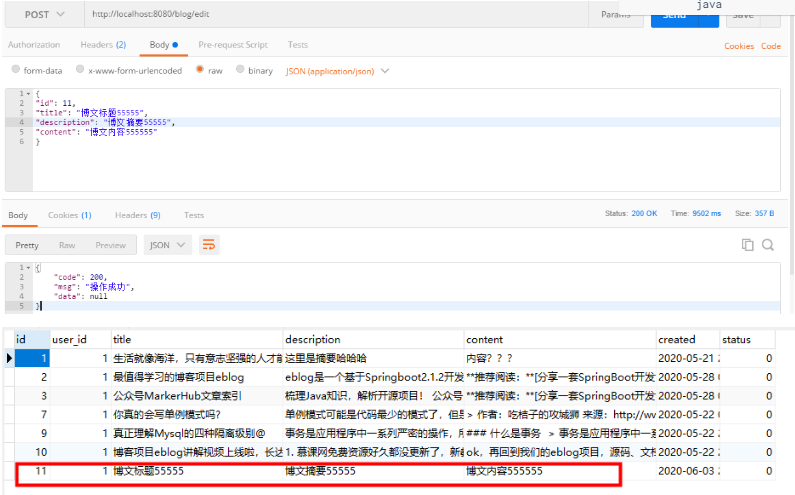
Task: Switch response view to Raw
Action: pyautogui.click(x=67, y=245)
